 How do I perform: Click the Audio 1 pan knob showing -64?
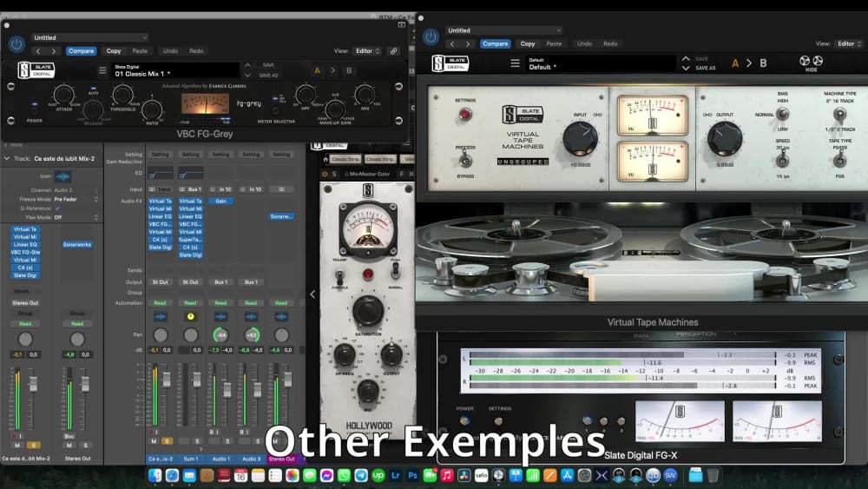pyautogui.click(x=220, y=335)
